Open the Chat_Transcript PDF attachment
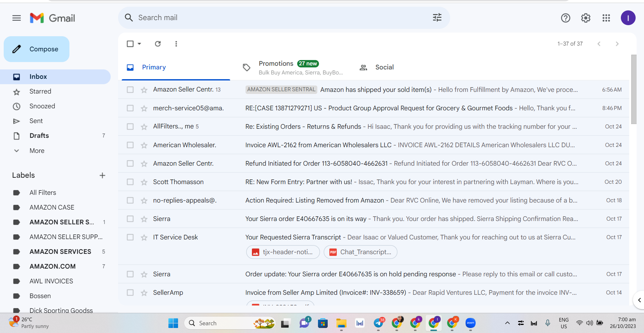Viewport: 644px width, 333px height. [361, 252]
